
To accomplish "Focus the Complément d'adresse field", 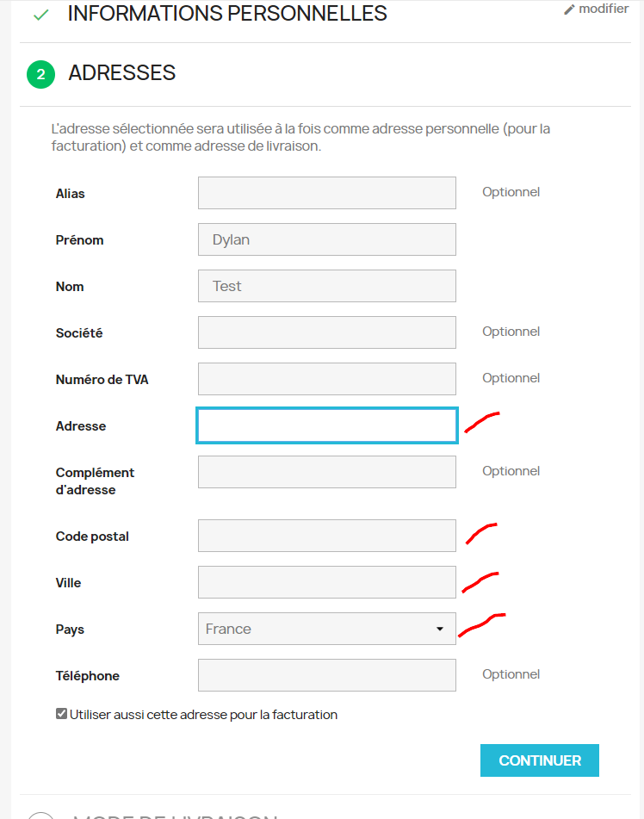I will tap(326, 472).
